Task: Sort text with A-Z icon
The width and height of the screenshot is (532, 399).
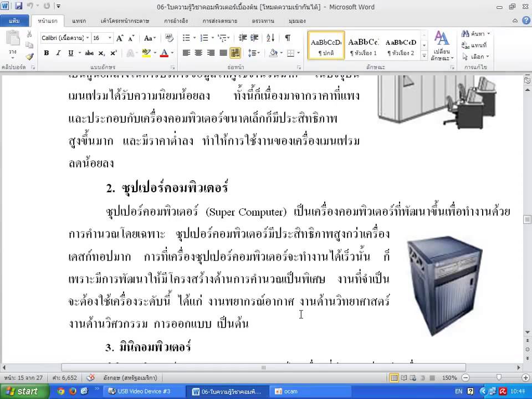Action: [x=270, y=38]
